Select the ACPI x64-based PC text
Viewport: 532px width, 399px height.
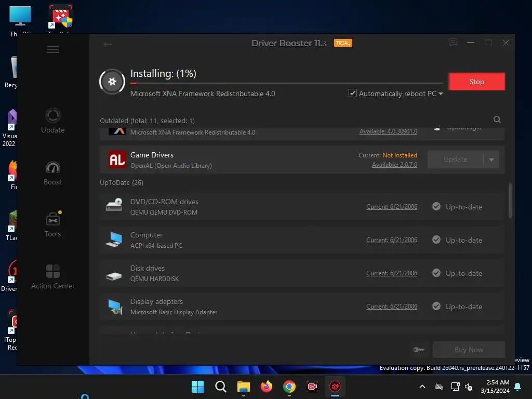coord(156,246)
